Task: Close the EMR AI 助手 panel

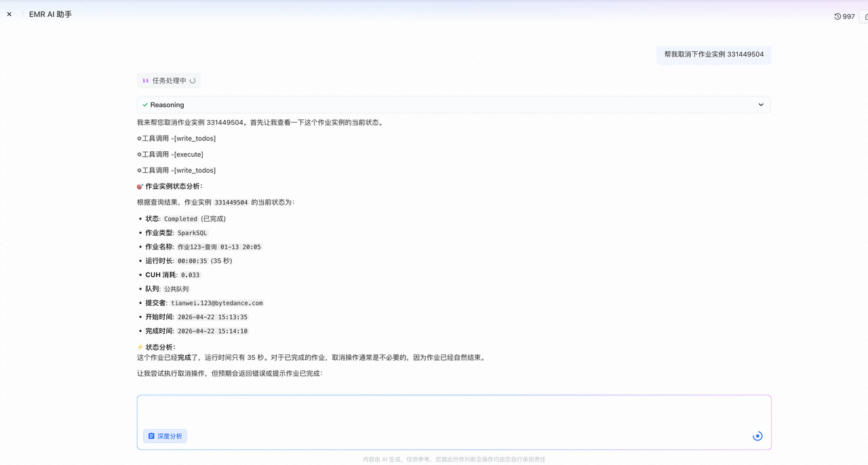Action: (x=9, y=14)
